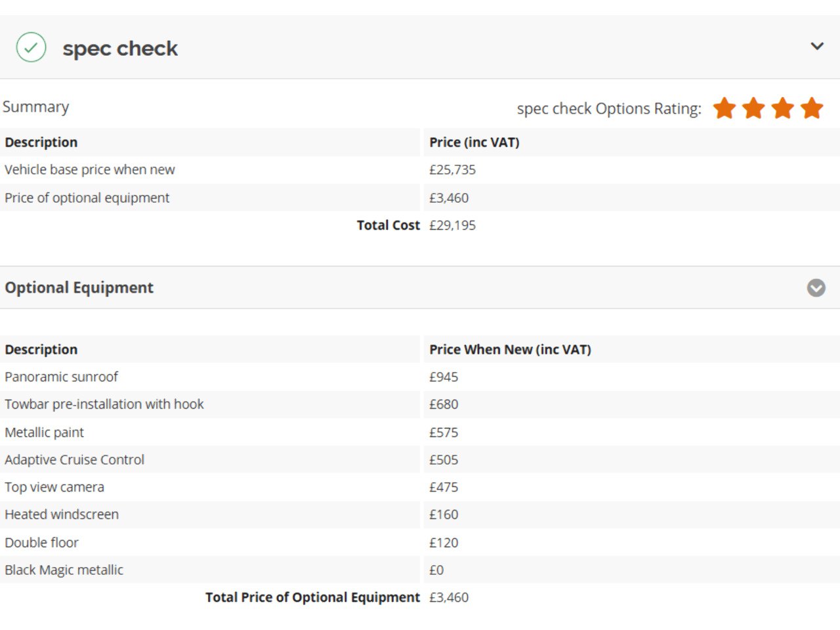The width and height of the screenshot is (840, 630).
Task: Click the Adaptive Cruise Control entry
Action: 74,460
